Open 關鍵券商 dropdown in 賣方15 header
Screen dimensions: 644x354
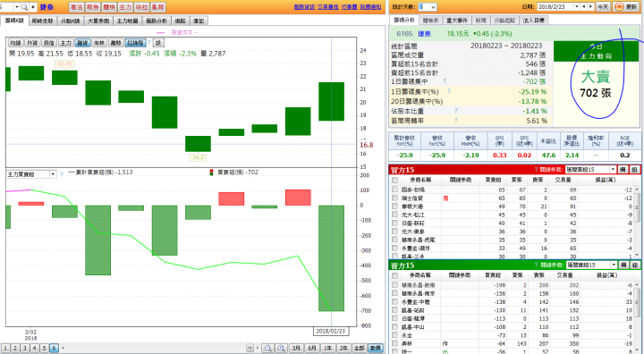(591, 265)
